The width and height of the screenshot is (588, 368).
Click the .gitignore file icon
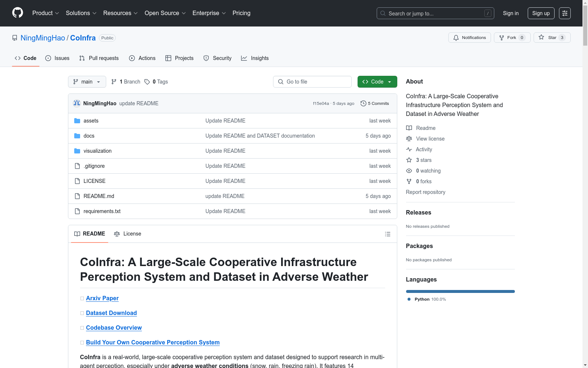(77, 166)
